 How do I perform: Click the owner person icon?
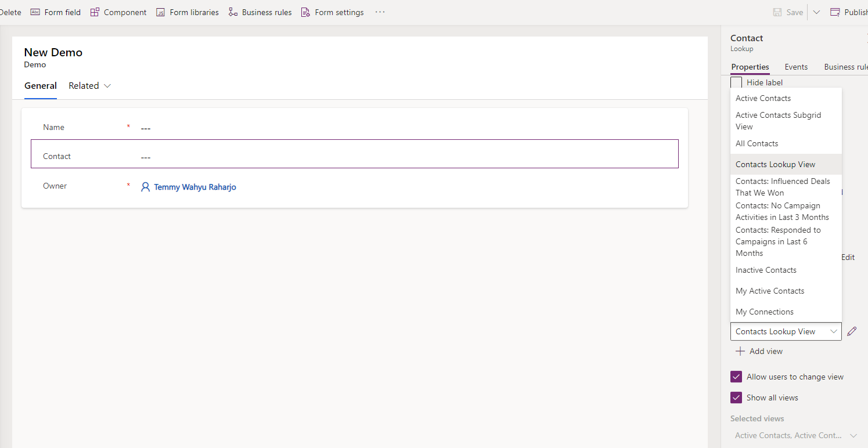(x=145, y=187)
